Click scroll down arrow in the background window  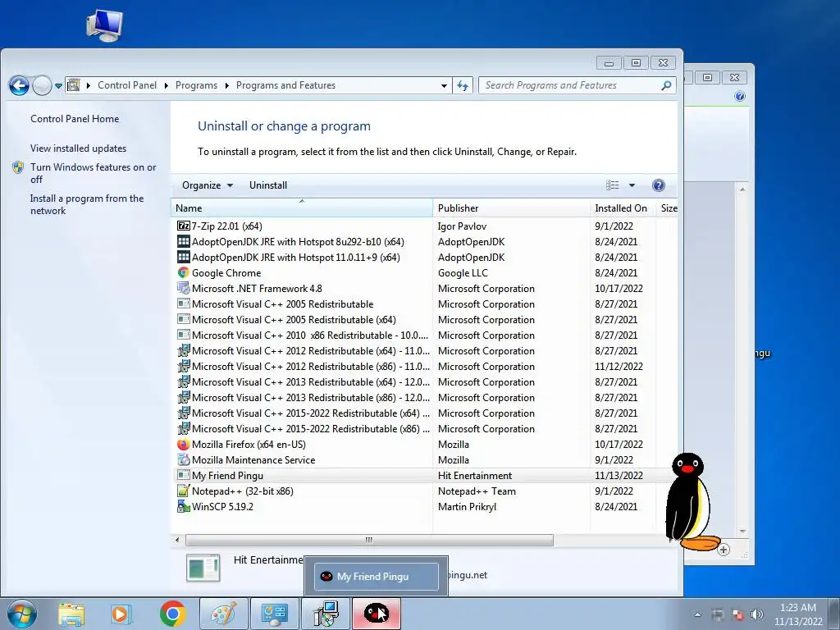tap(742, 531)
